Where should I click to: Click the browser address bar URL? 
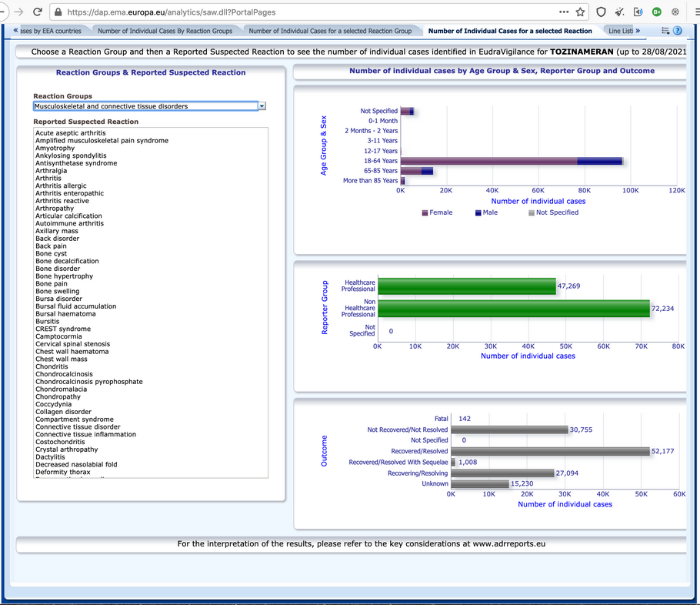[x=172, y=12]
